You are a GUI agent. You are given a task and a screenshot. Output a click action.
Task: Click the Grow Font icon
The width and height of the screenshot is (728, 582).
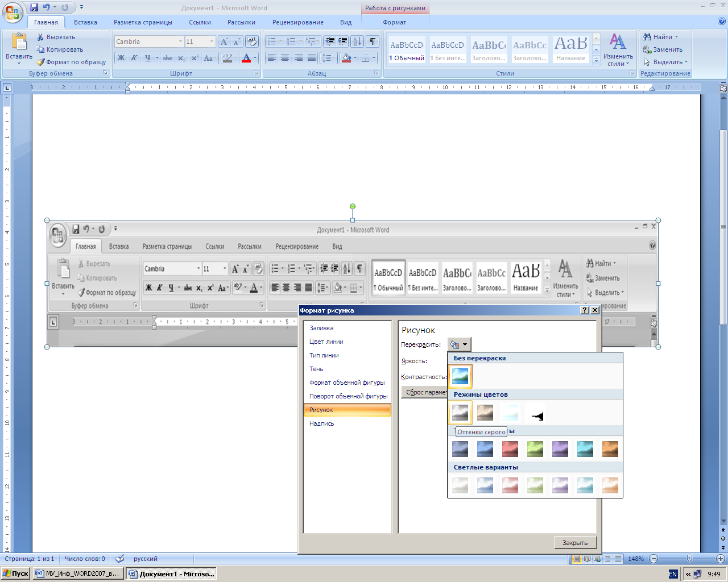click(224, 41)
